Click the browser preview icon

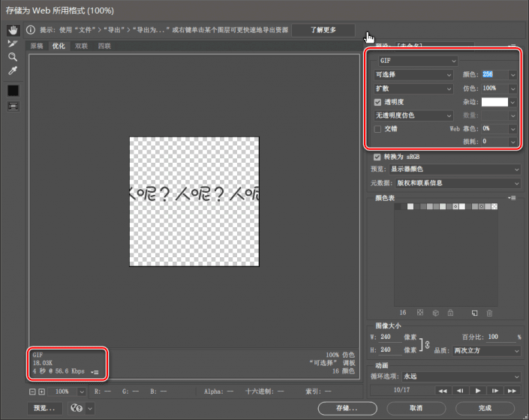pos(77,408)
